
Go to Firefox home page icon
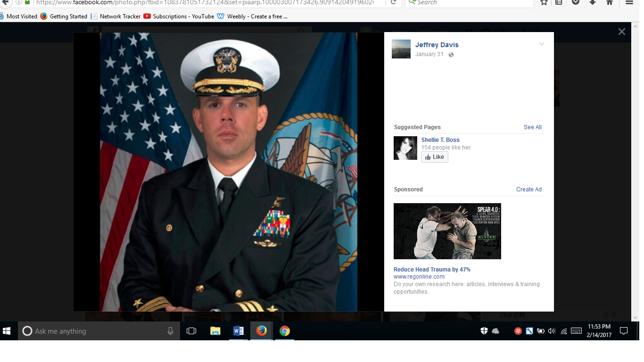coord(609,2)
